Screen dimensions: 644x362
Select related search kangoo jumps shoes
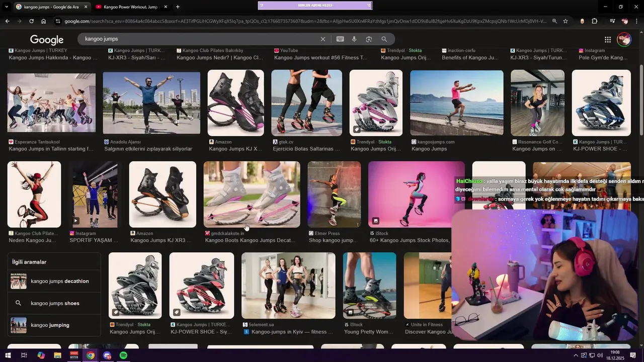pos(54,303)
